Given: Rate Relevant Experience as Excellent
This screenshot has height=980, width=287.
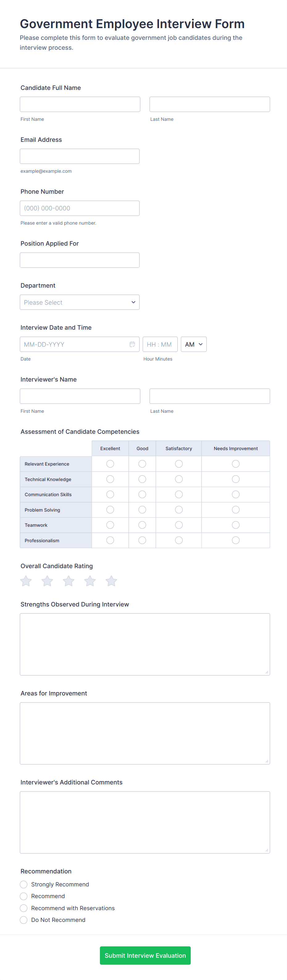Looking at the screenshot, I should pos(110,464).
